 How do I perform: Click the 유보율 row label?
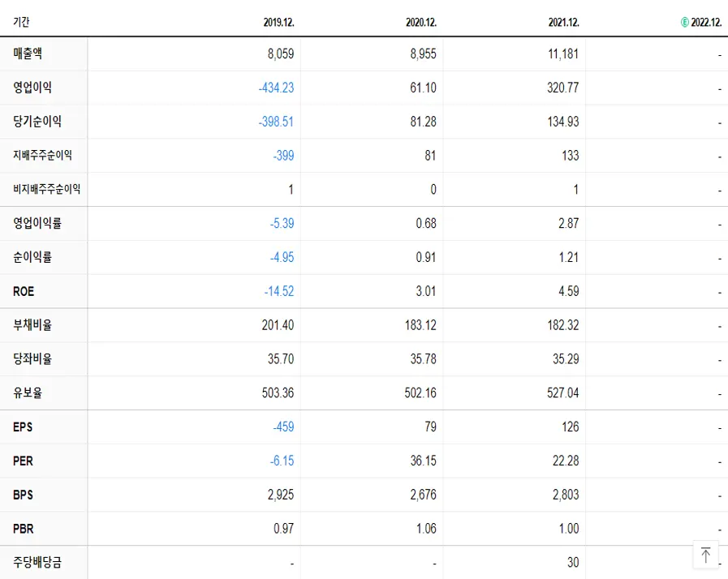(28, 392)
